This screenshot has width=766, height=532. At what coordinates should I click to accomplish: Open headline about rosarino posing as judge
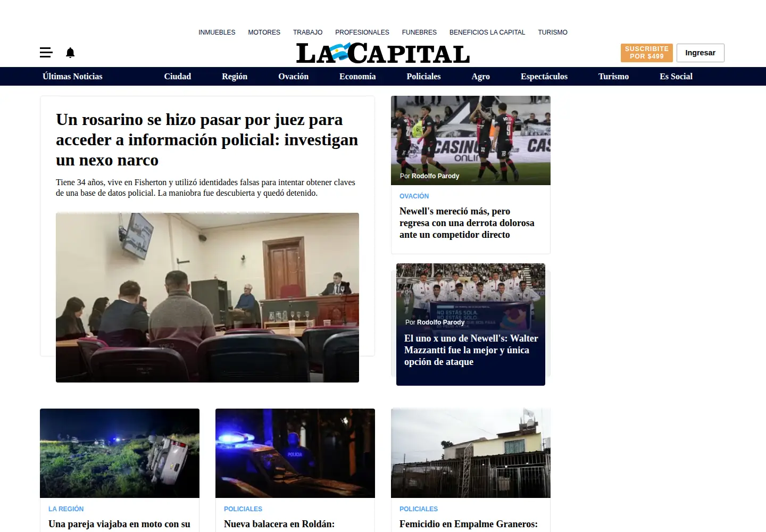click(207, 139)
